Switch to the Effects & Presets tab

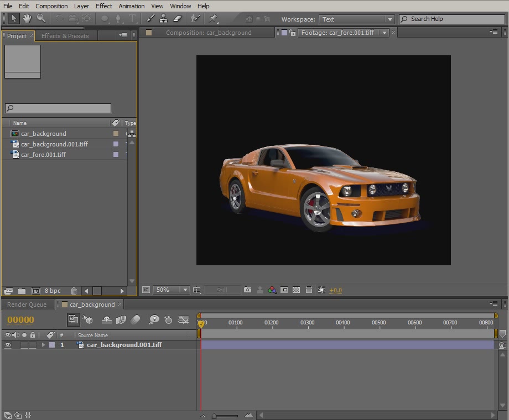pyautogui.click(x=65, y=36)
